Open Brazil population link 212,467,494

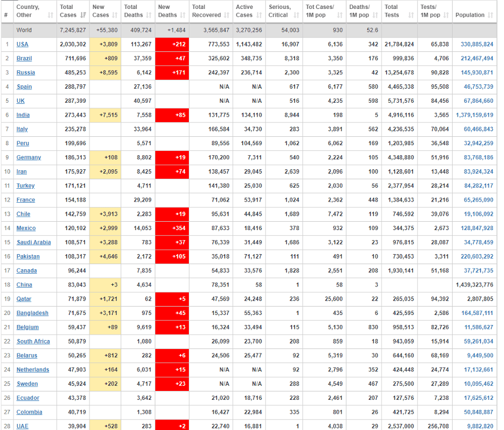[477, 59]
